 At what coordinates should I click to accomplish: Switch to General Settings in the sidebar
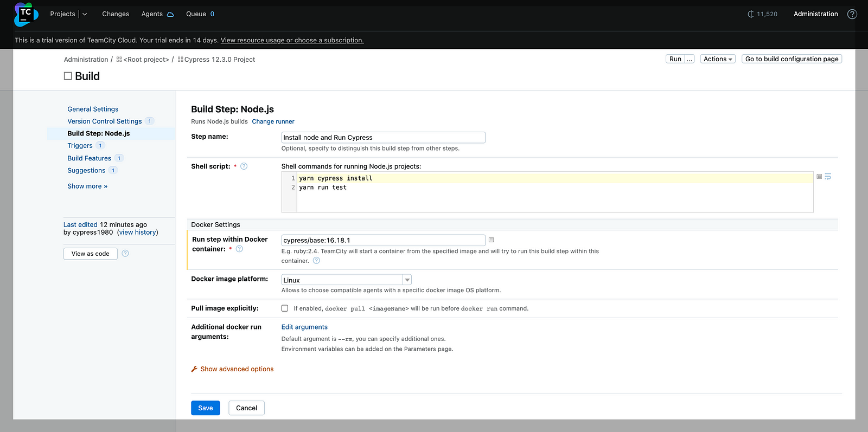point(93,109)
